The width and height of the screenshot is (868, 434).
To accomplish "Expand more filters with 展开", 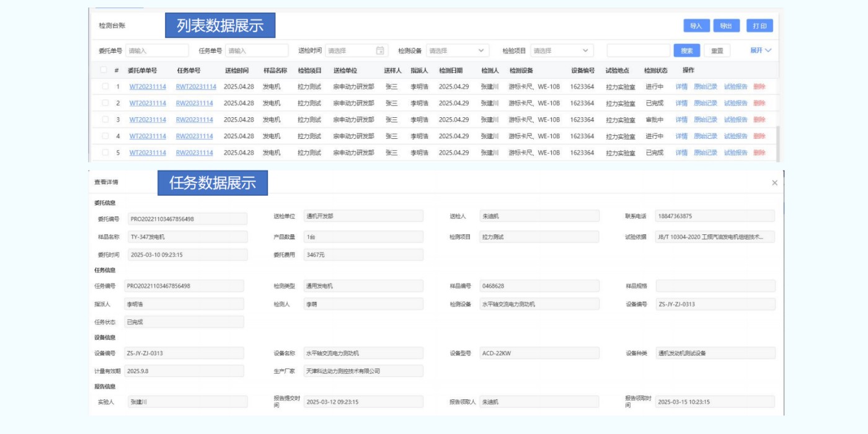I will 761,50.
